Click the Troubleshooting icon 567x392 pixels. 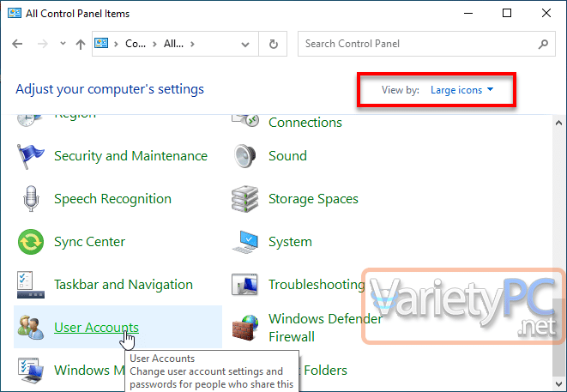(244, 285)
